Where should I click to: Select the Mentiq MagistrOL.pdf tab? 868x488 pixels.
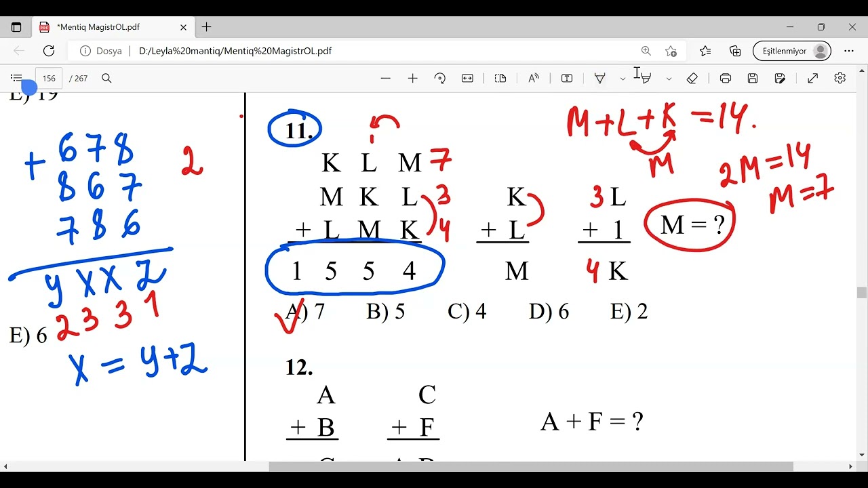pyautogui.click(x=113, y=27)
